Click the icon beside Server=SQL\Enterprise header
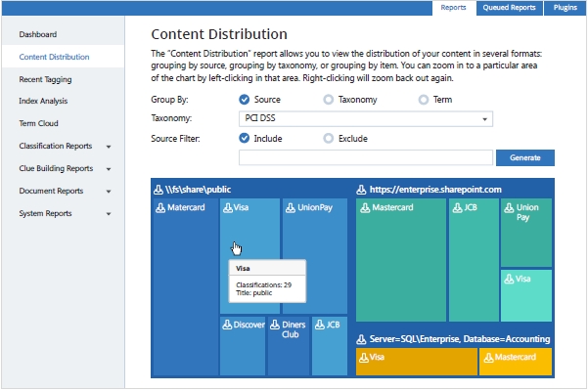 pyautogui.click(x=362, y=338)
